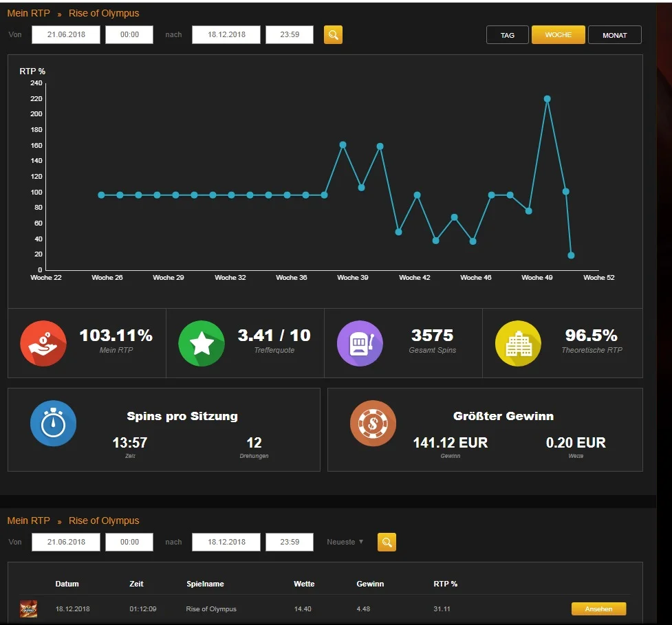
Task: Click the purple slot machine Gesamt Spins icon
Action: tap(360, 343)
